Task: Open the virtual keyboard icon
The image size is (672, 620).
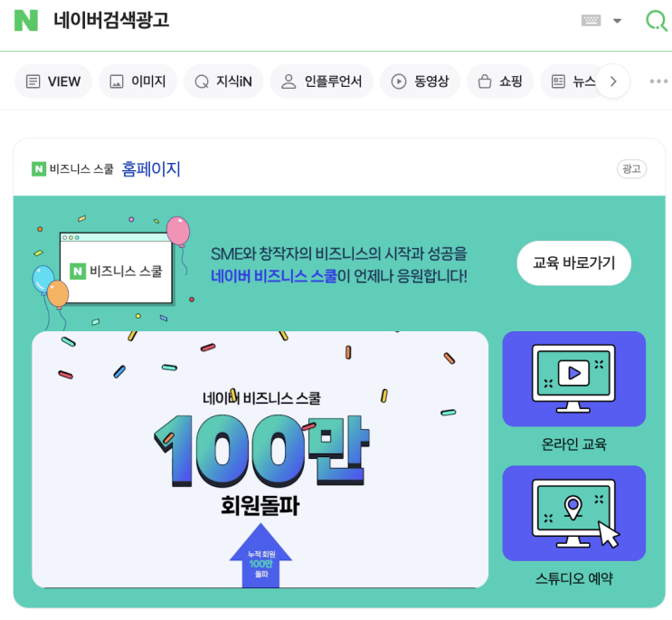Action: click(x=591, y=20)
